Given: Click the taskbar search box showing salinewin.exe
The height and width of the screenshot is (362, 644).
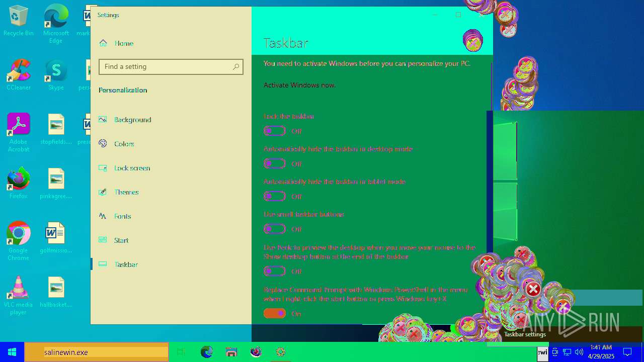Looking at the screenshot, I should (x=96, y=352).
